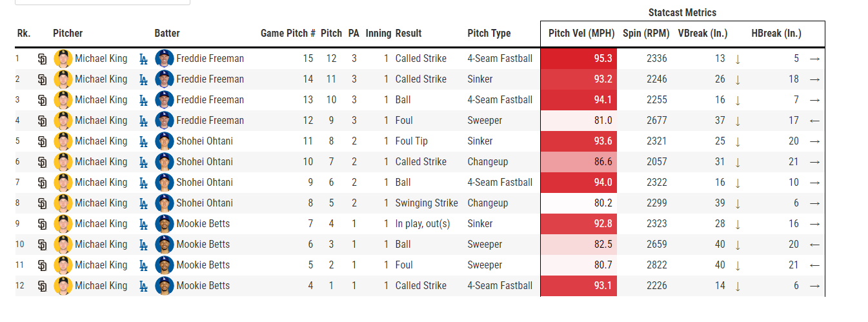Click Dodgers logo beside Mookie Betts row 11
This screenshot has width=868, height=322.
click(x=143, y=265)
